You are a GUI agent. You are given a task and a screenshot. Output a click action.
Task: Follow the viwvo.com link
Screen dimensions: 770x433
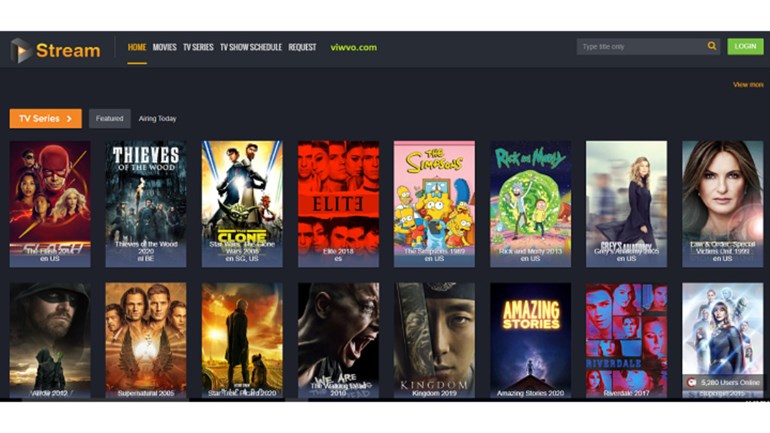click(354, 48)
